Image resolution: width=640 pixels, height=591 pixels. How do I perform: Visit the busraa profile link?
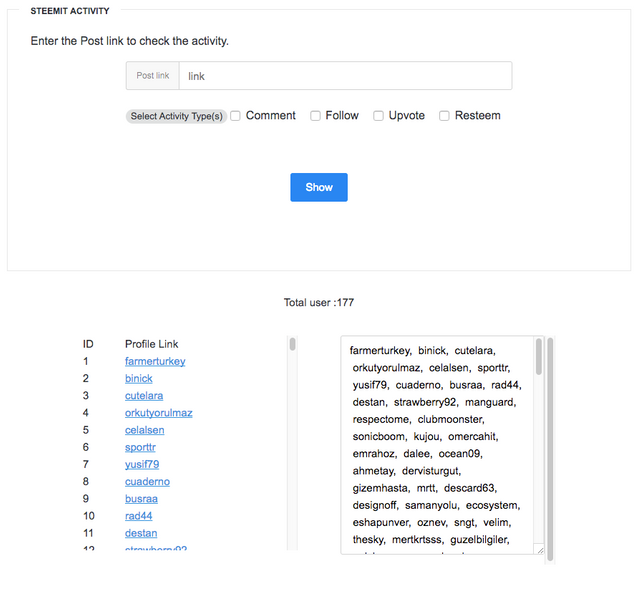coord(141,498)
